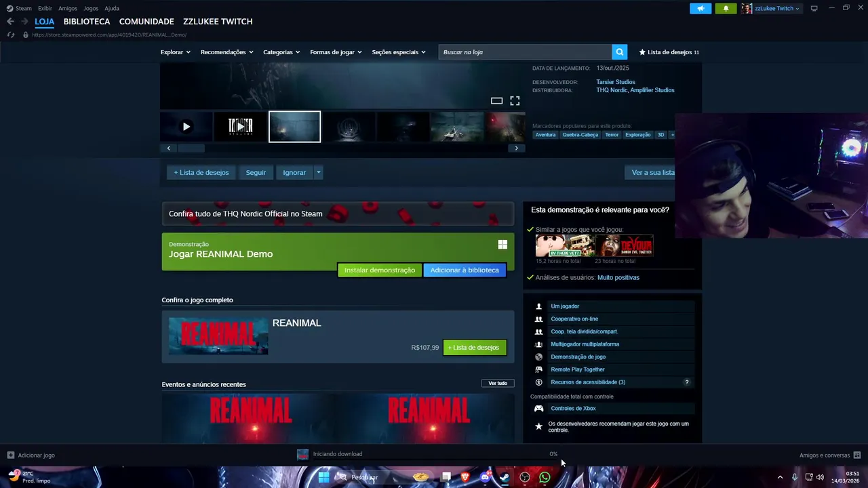Image resolution: width=868 pixels, height=488 pixels.
Task: Open Cooperativo on-line feature link
Action: (x=574, y=319)
